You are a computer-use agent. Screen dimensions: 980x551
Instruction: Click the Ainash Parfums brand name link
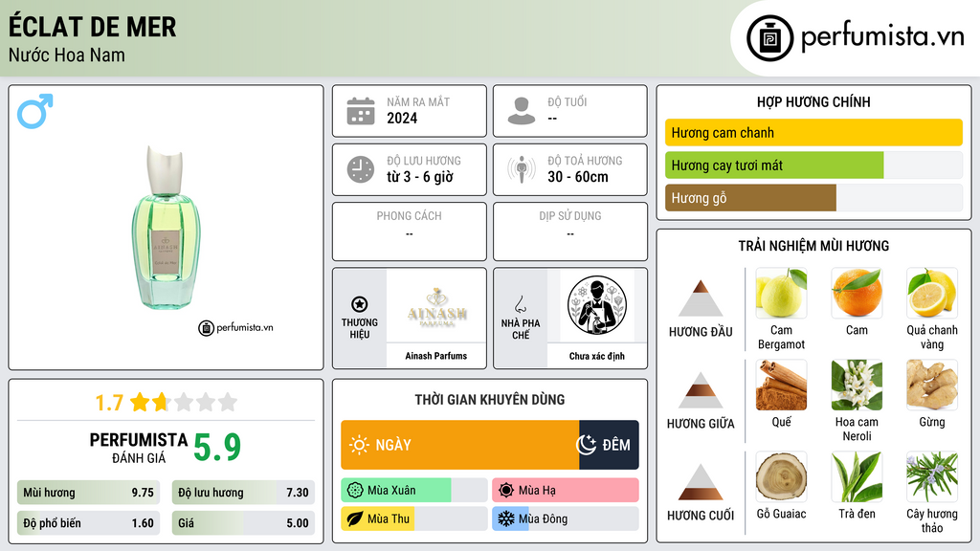point(436,356)
